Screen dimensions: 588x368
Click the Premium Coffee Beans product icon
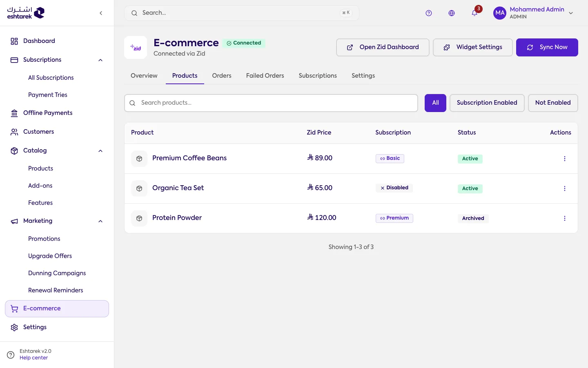point(139,159)
